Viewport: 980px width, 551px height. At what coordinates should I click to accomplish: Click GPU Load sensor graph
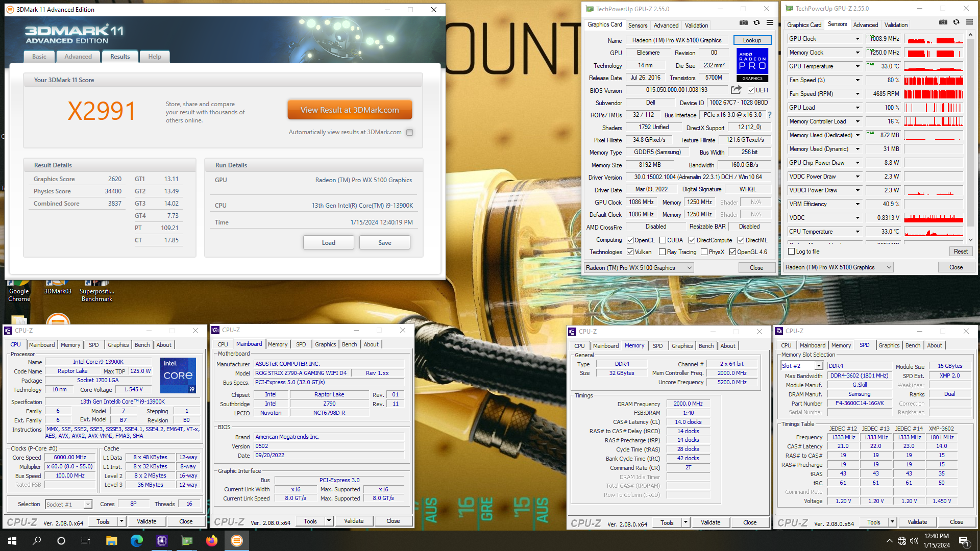pos(934,108)
